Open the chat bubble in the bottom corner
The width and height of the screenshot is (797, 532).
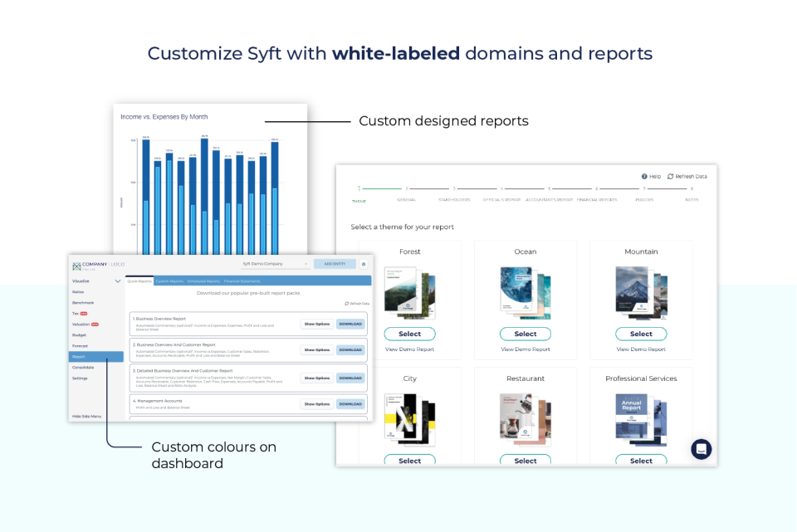click(701, 449)
